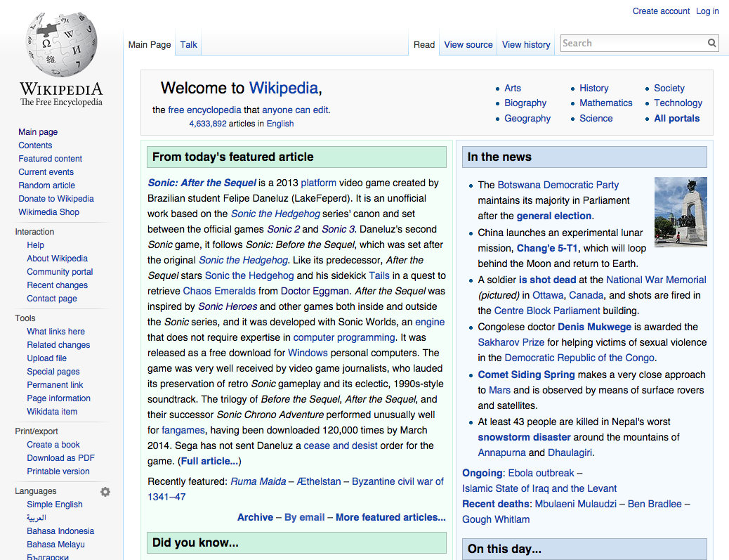The height and width of the screenshot is (560, 729).
Task: Open the Geography portal
Action: [x=527, y=118]
